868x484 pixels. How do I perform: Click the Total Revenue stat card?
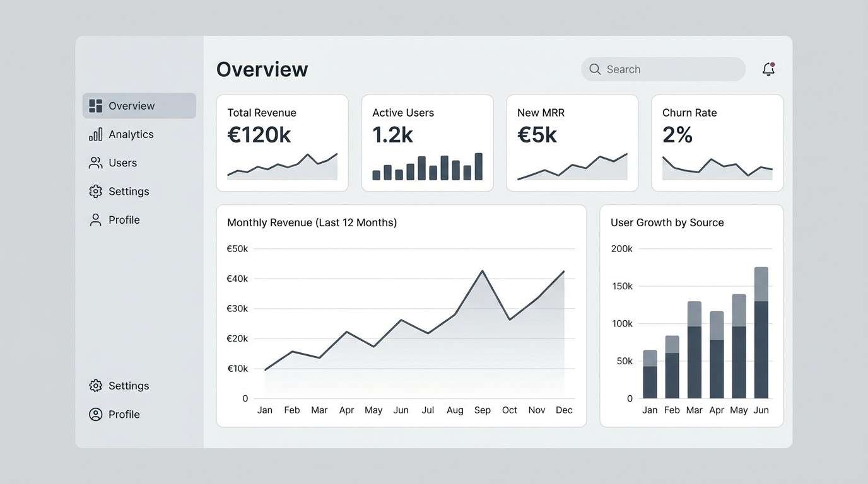[282, 142]
